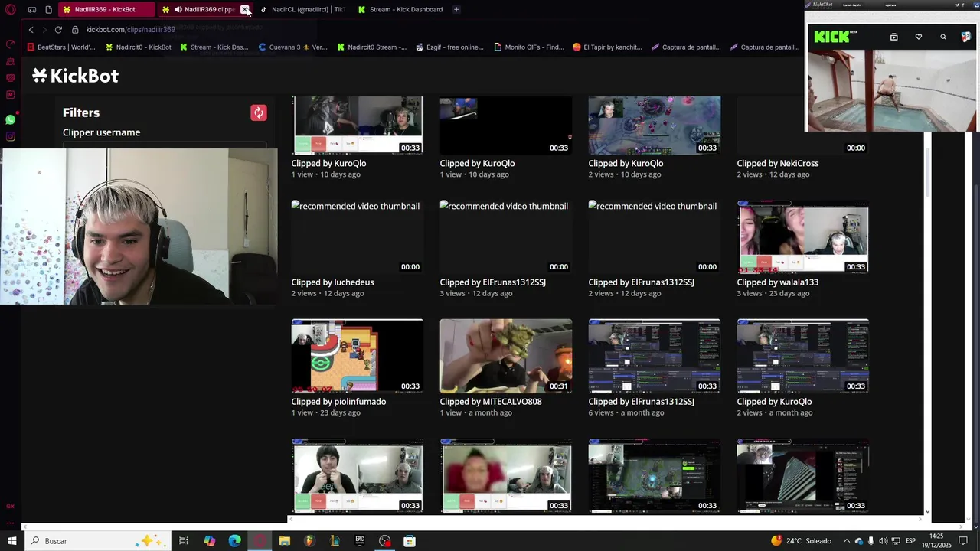
Task: Switch to Stream - Kick Dashboard tab
Action: tap(400, 10)
